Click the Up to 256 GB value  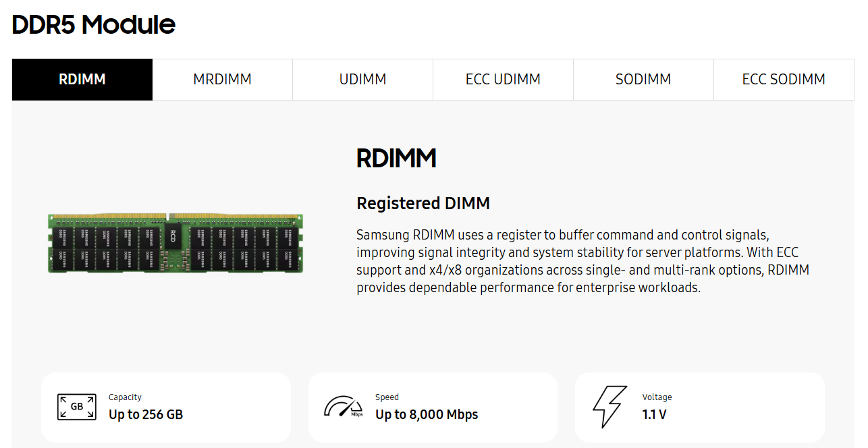pyautogui.click(x=146, y=414)
